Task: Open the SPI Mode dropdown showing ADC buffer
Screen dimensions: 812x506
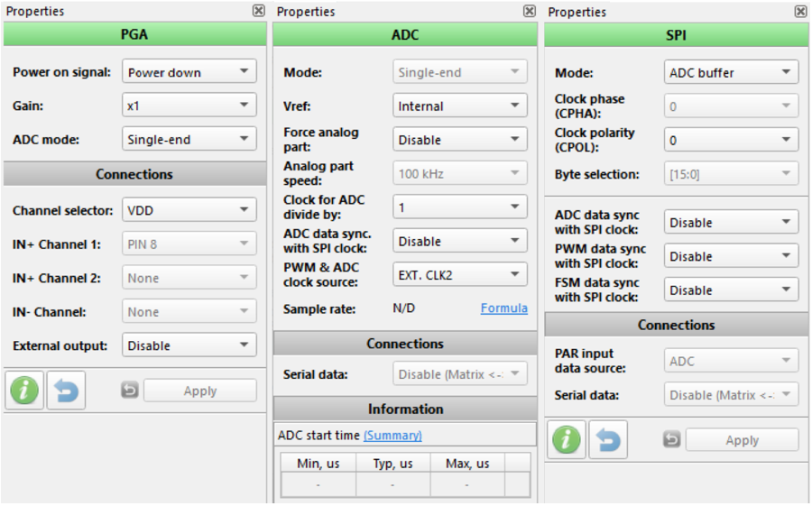Action: coord(731,72)
